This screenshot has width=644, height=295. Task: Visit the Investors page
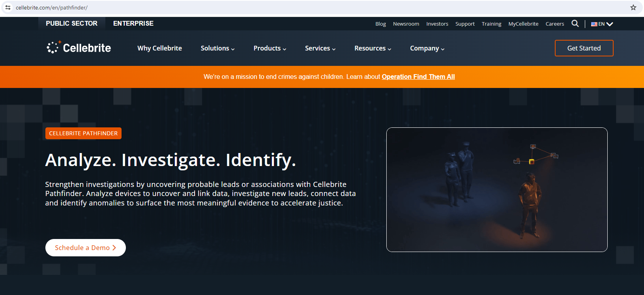[x=437, y=24]
